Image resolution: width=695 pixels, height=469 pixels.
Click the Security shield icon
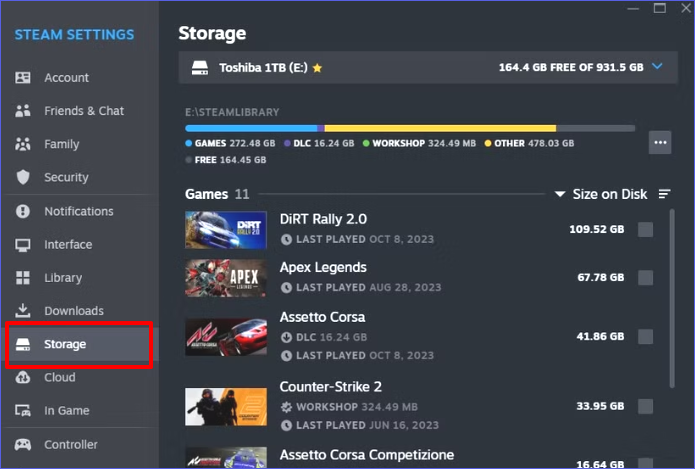click(23, 177)
